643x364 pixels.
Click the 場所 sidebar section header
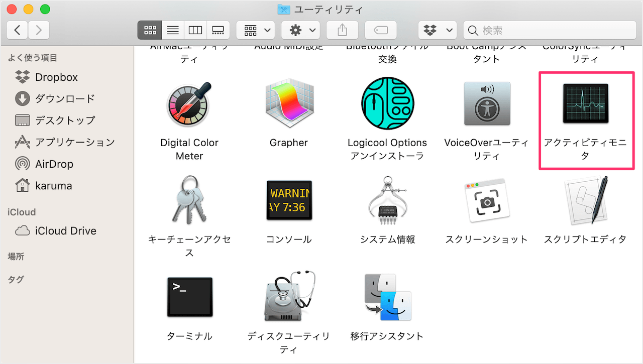16,257
